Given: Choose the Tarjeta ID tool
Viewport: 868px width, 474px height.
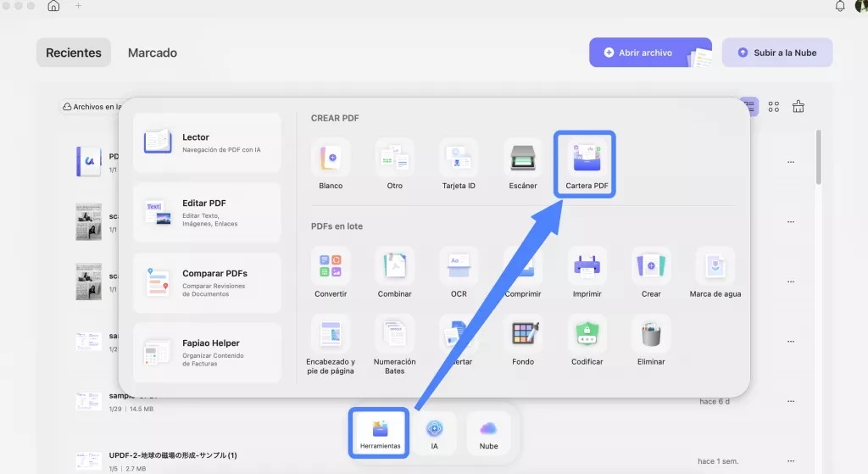Looking at the screenshot, I should point(459,165).
